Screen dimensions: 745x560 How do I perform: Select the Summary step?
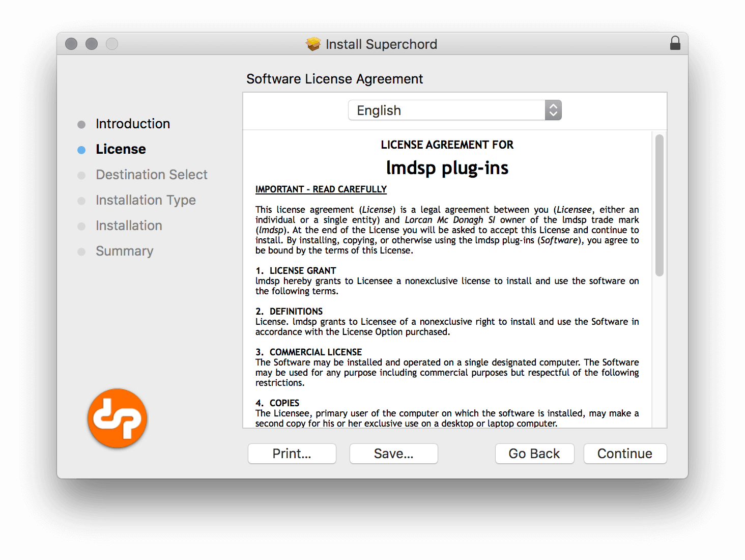(125, 251)
